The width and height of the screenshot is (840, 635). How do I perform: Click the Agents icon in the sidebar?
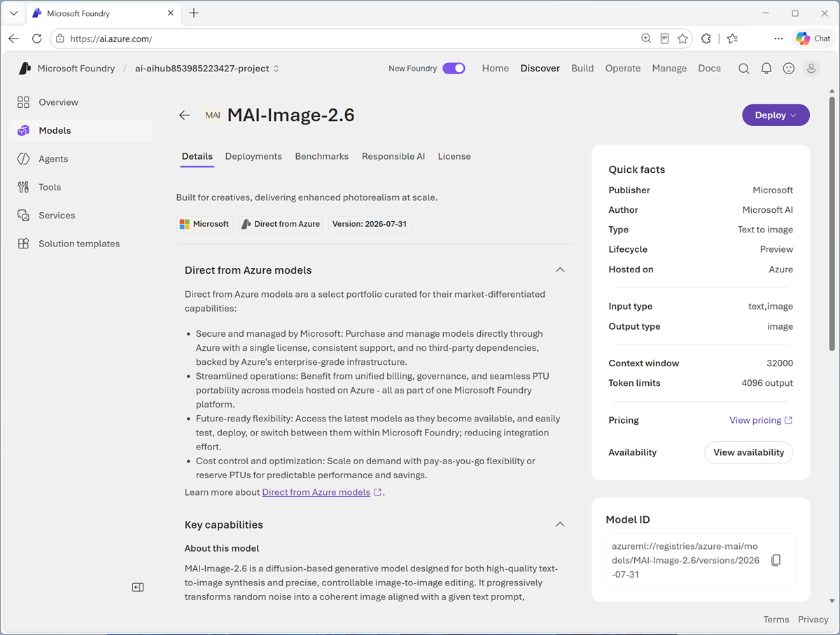coord(23,159)
